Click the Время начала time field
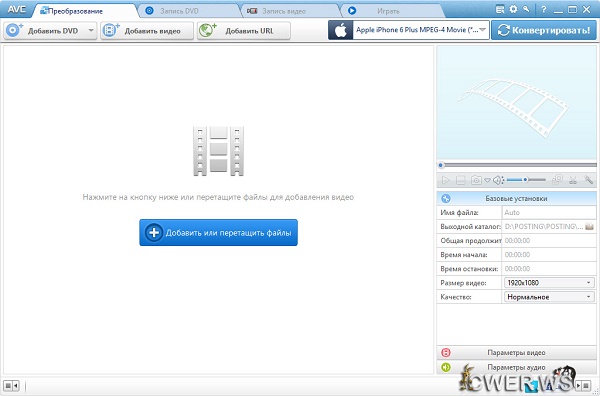Viewport: 600px width, 396px height. (x=549, y=255)
